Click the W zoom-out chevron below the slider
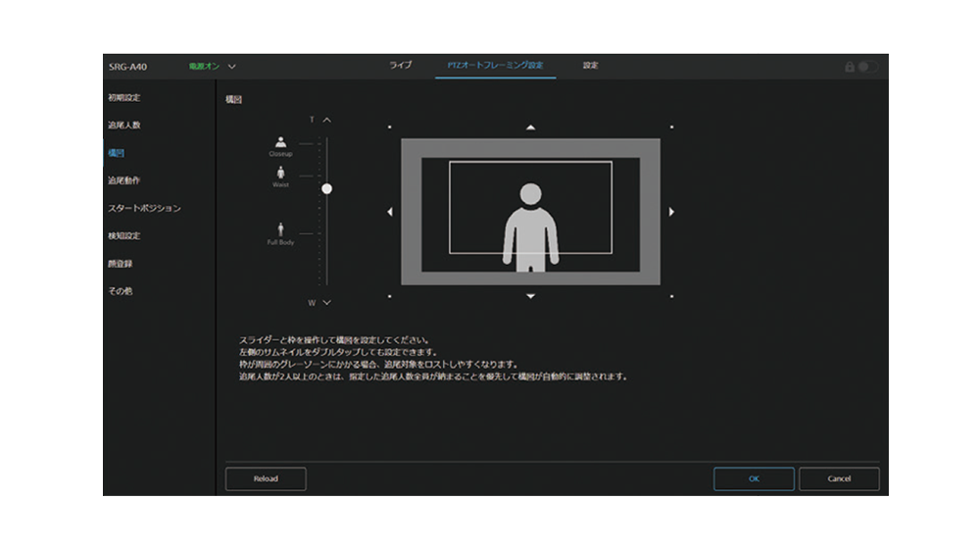 (326, 302)
